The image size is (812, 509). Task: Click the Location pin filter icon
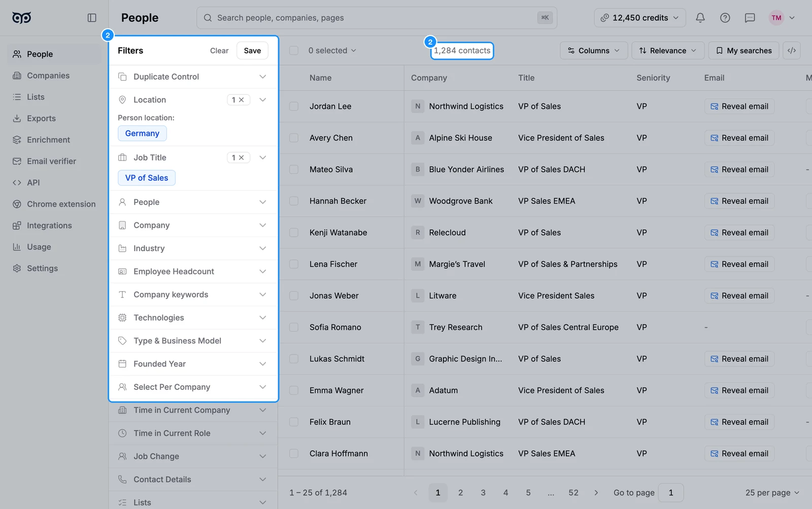(122, 100)
